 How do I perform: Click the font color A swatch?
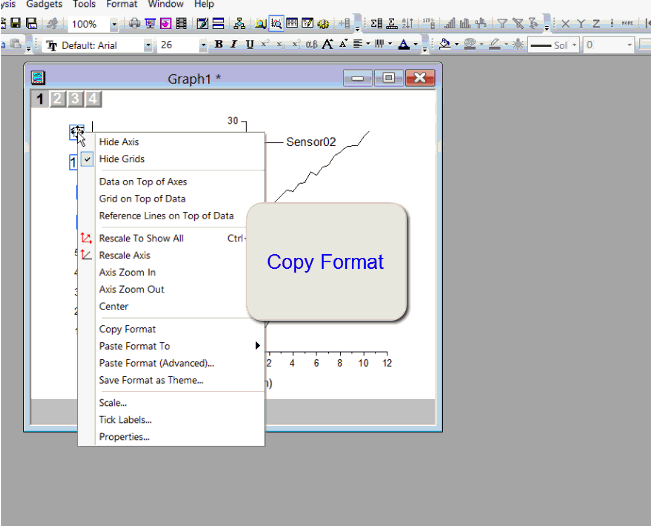(404, 44)
